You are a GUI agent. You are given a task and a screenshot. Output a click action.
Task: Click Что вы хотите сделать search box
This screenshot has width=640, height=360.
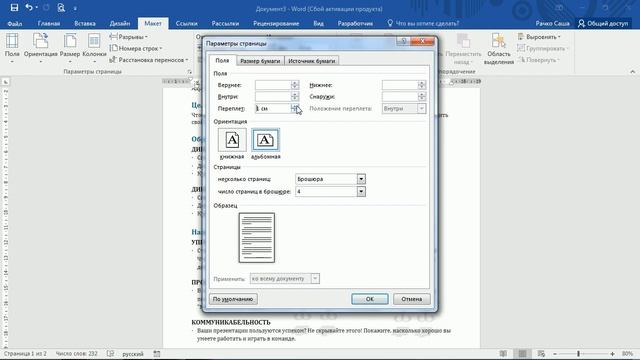(423, 23)
